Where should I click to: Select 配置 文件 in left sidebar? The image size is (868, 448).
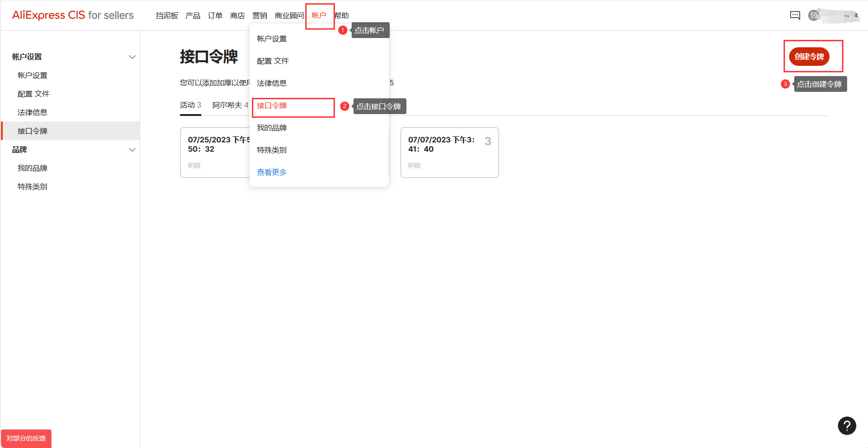point(33,94)
